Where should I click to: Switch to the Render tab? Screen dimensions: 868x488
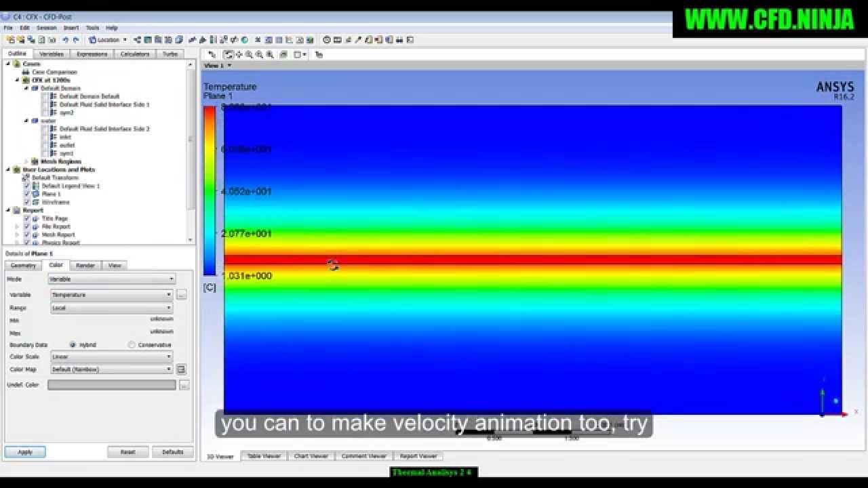click(85, 265)
